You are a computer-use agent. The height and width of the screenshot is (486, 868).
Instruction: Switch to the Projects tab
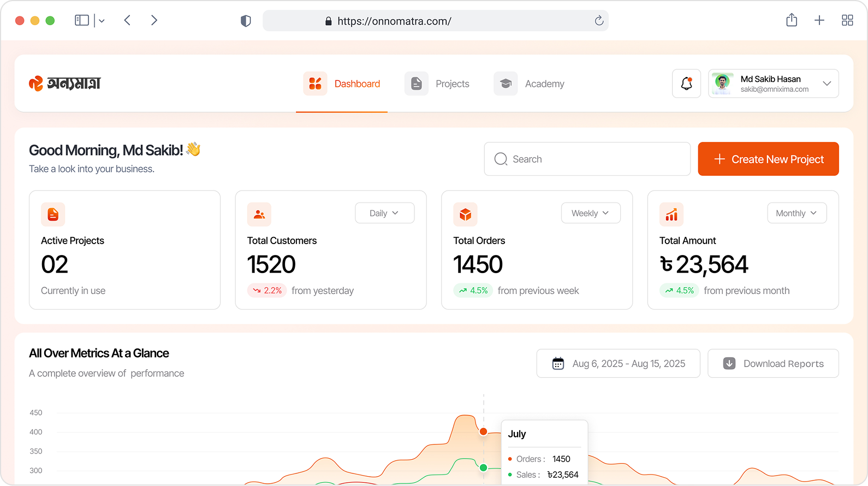[x=437, y=84]
